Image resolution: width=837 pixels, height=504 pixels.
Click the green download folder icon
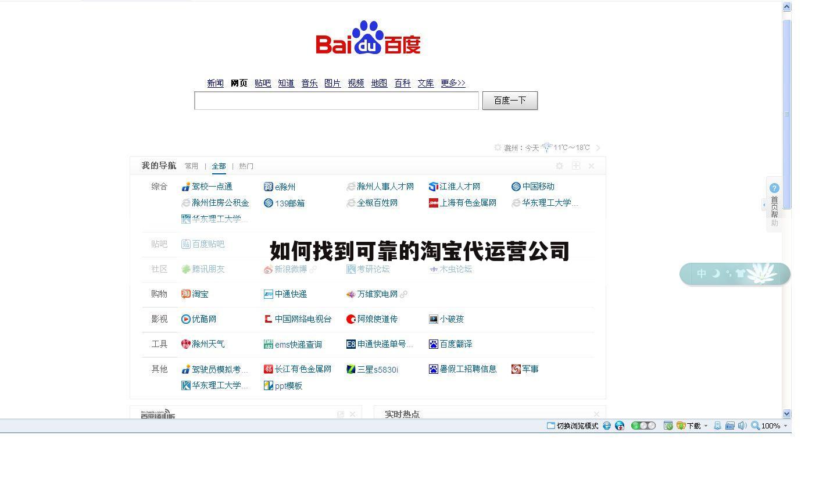[x=681, y=426]
